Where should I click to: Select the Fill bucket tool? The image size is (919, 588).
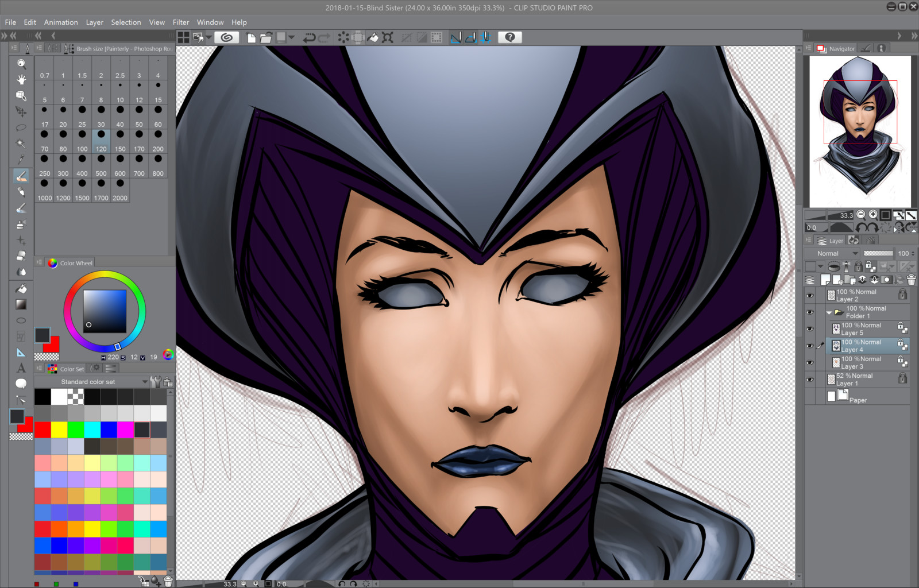(x=21, y=288)
